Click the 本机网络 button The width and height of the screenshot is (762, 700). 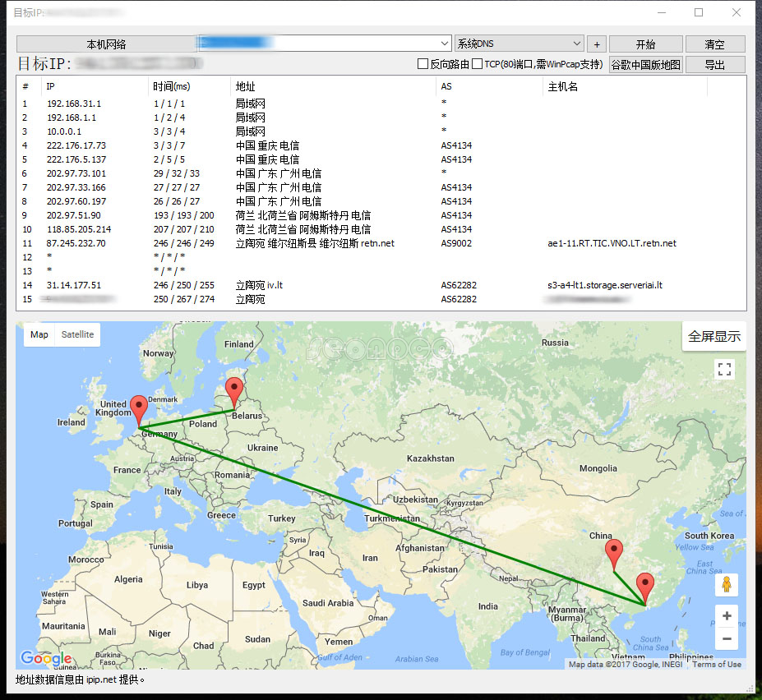(106, 44)
